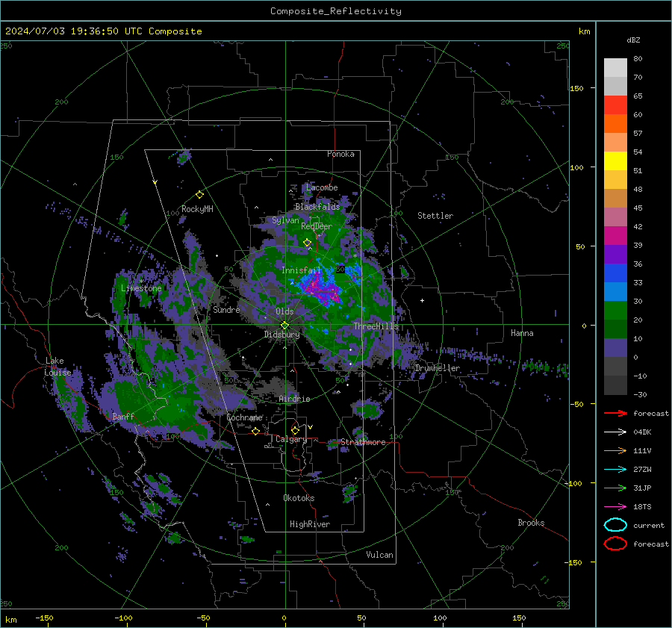Select the orange 111V arrow icon
This screenshot has height=628, width=672.
tap(615, 450)
